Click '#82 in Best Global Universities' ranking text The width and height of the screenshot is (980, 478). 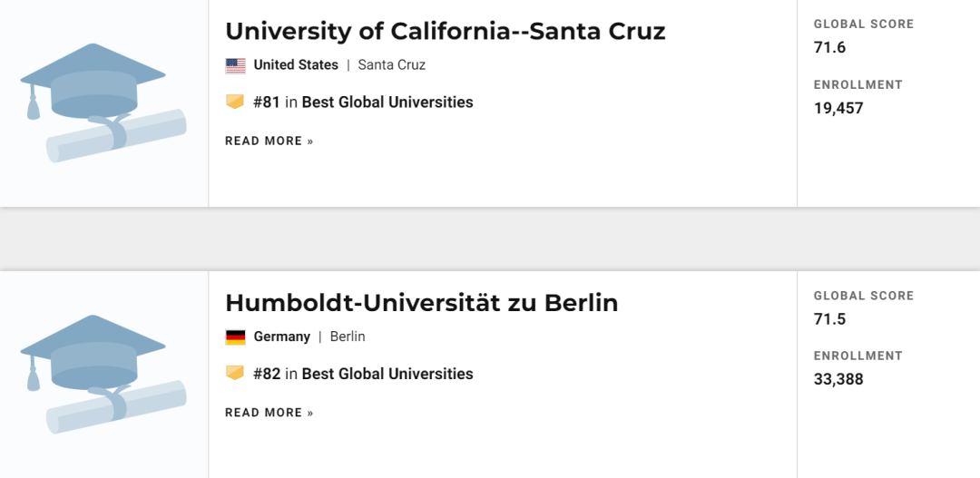tap(363, 375)
